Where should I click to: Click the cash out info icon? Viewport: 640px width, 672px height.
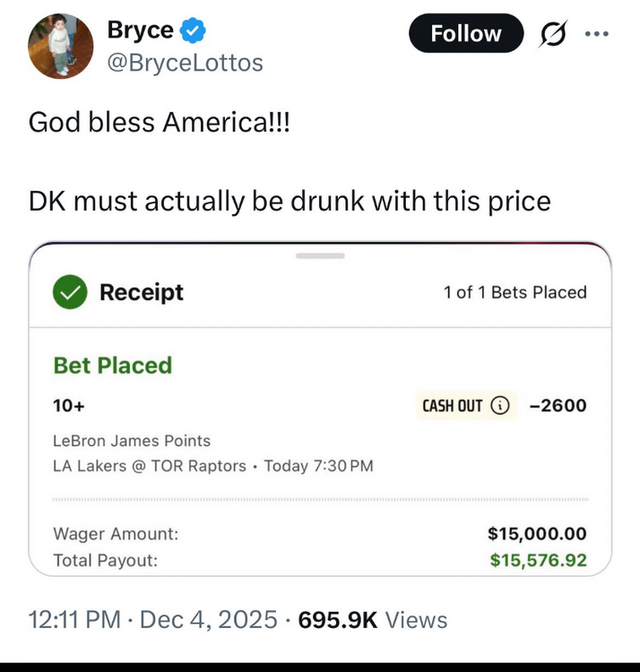tap(501, 406)
